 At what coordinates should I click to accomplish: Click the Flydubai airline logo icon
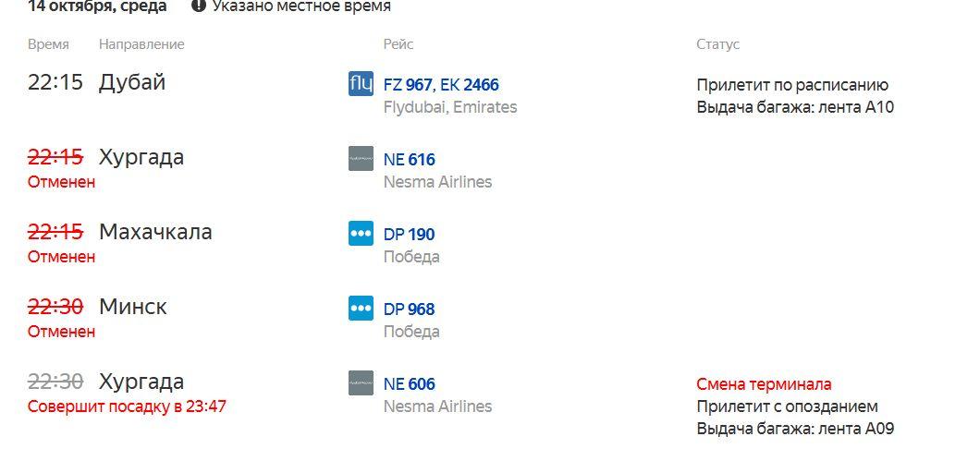(361, 84)
